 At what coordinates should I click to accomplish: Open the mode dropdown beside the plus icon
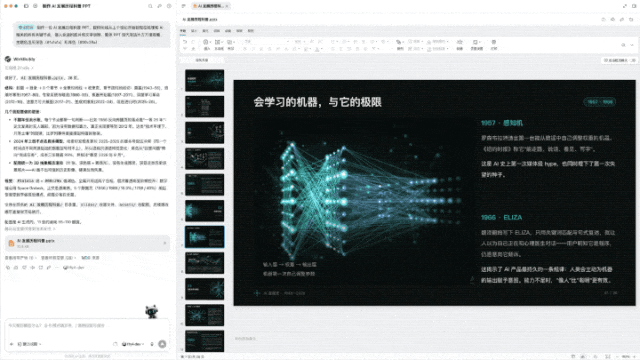point(29,344)
